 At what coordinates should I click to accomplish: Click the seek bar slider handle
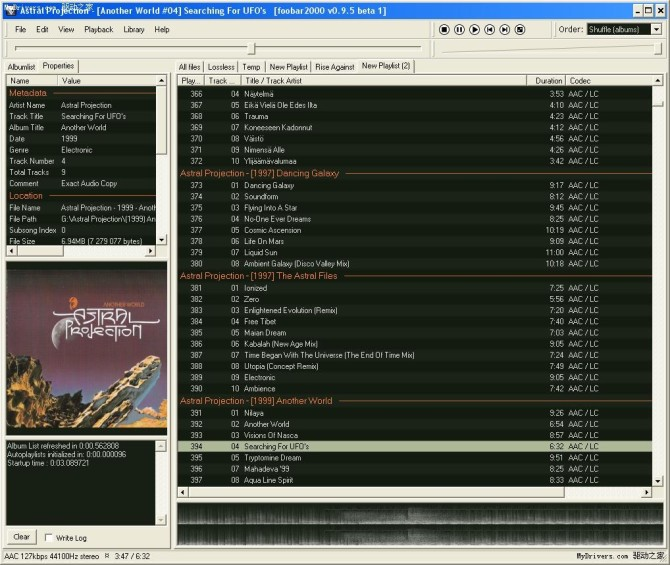pos(251,48)
